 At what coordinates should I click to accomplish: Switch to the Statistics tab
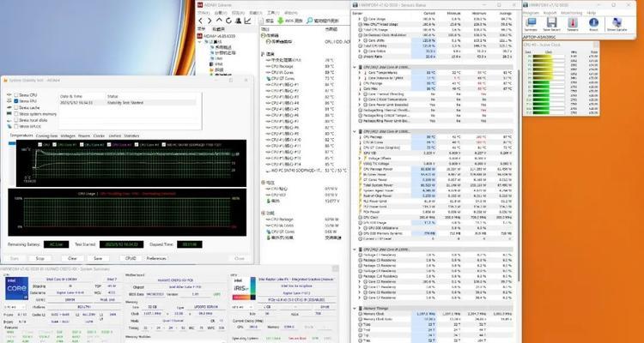tap(132, 135)
